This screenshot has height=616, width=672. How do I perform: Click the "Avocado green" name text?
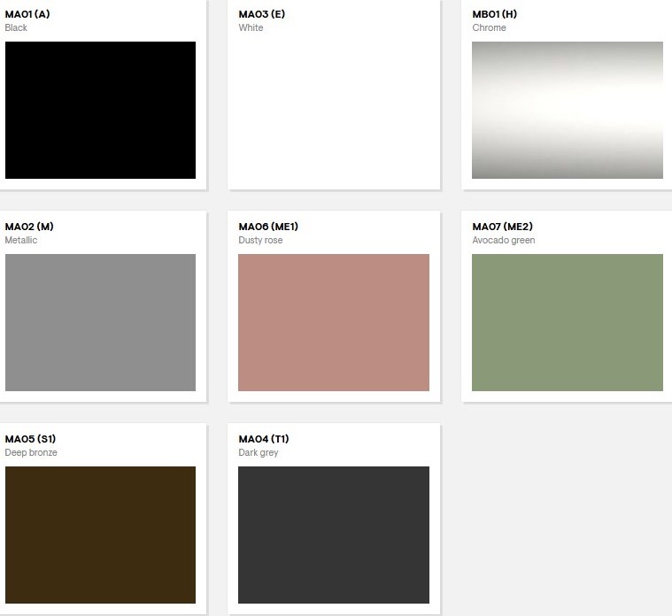503,241
